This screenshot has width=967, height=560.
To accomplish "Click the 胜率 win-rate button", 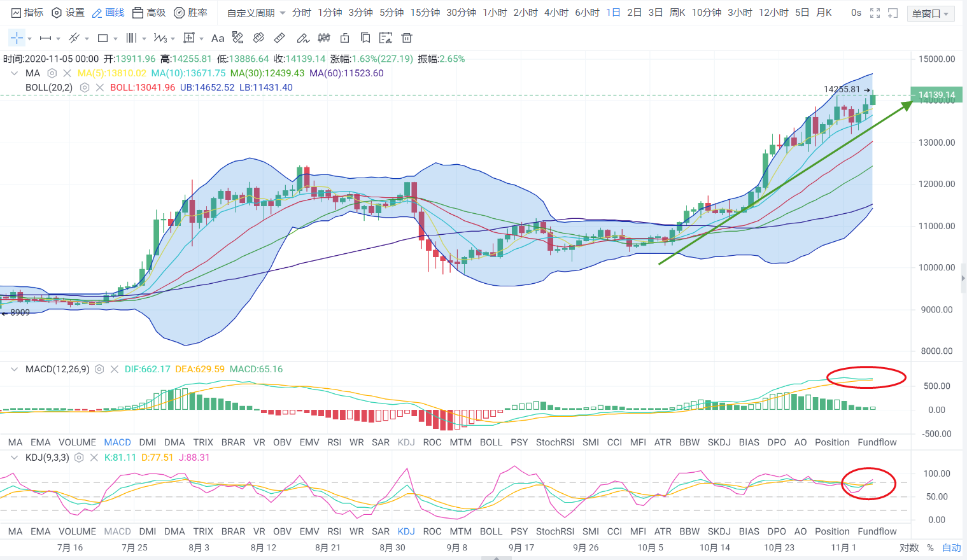I will coord(190,13).
